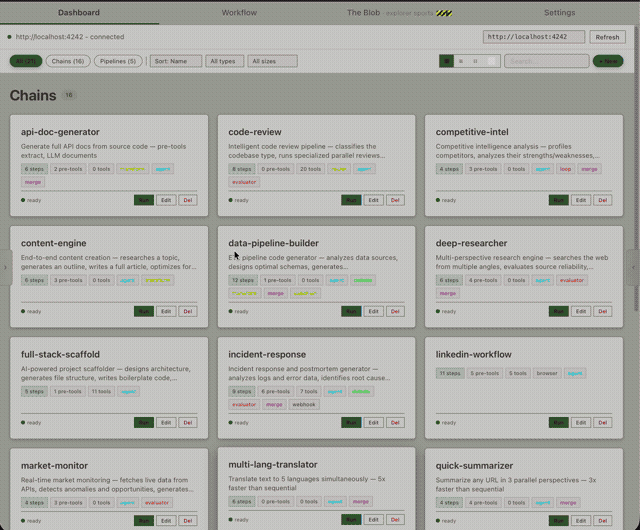
Task: Run the deep-researcher chain
Action: point(558,311)
